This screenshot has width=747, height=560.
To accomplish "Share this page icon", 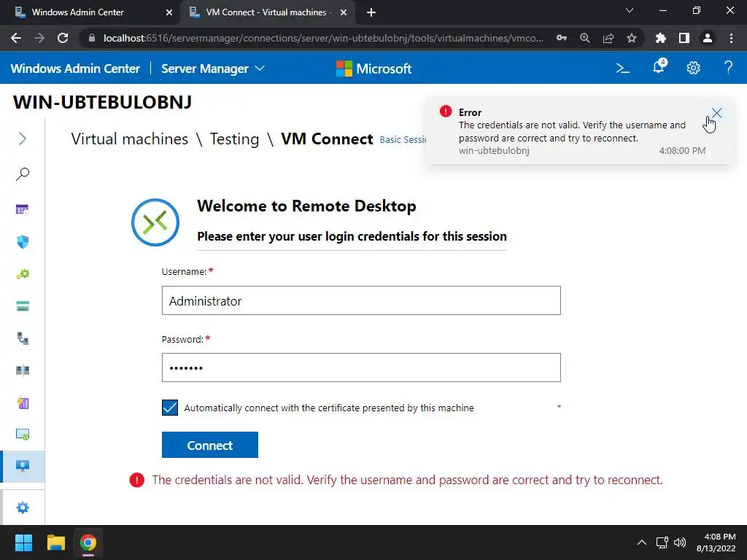I will (x=608, y=38).
